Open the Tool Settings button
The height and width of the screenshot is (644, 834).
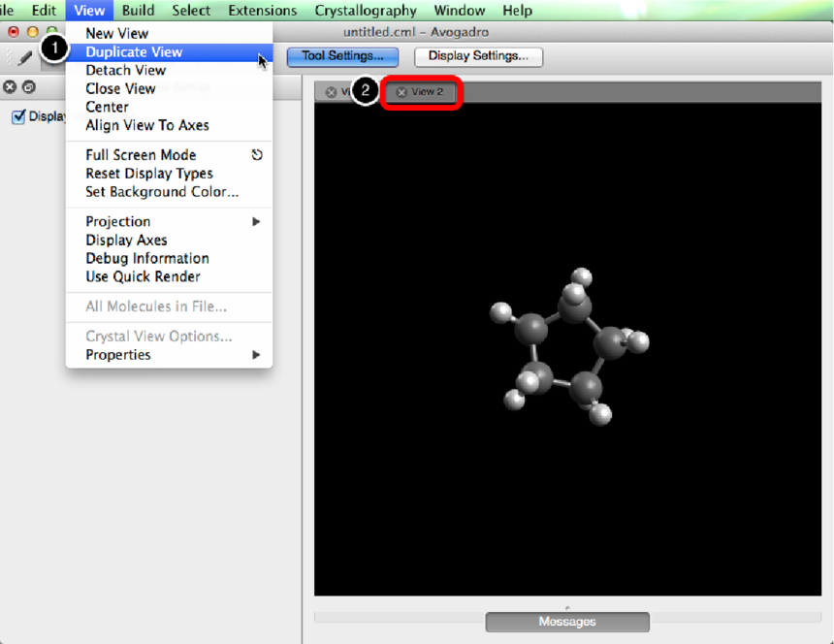(x=342, y=56)
